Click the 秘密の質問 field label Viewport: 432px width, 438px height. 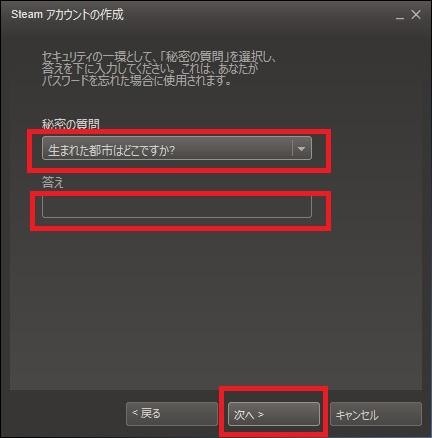click(x=71, y=124)
